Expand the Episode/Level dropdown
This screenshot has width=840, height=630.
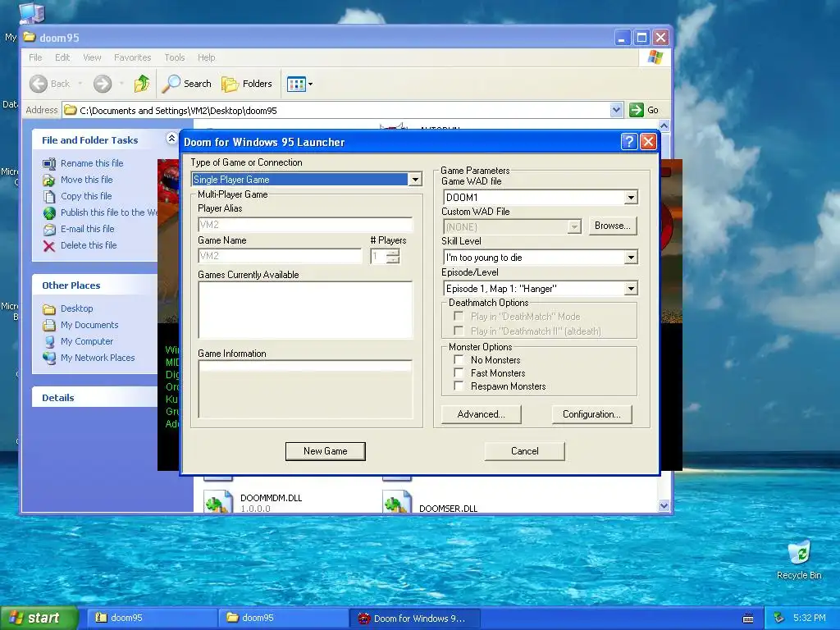coord(631,289)
